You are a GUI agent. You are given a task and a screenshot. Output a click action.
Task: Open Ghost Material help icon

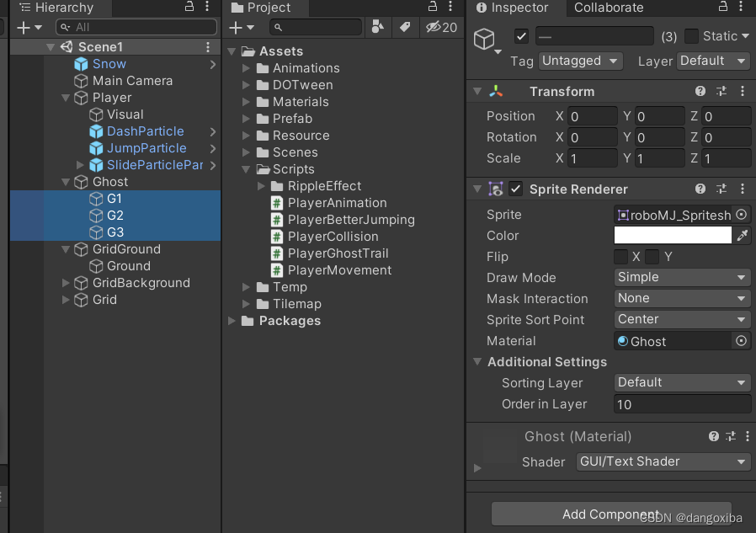pos(714,436)
